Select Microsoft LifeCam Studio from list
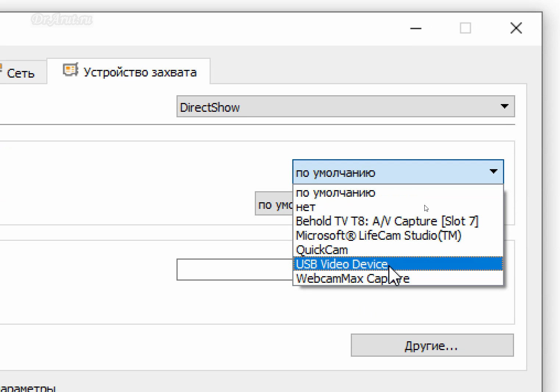Viewport: 560px width, 392px height. click(378, 235)
